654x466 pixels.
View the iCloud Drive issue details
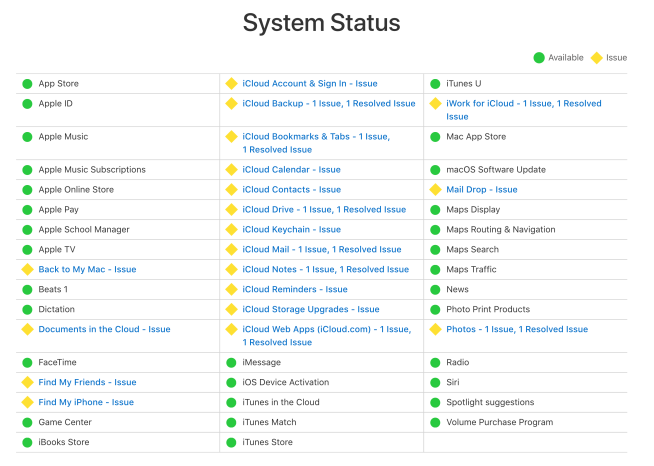pos(323,210)
